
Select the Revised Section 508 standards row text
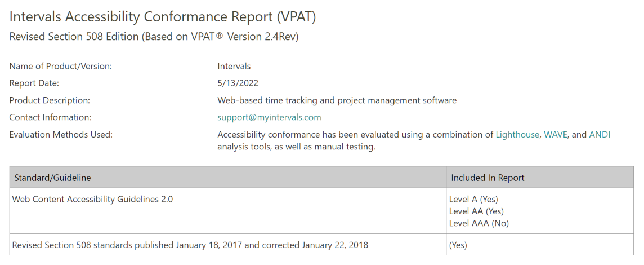[190, 245]
